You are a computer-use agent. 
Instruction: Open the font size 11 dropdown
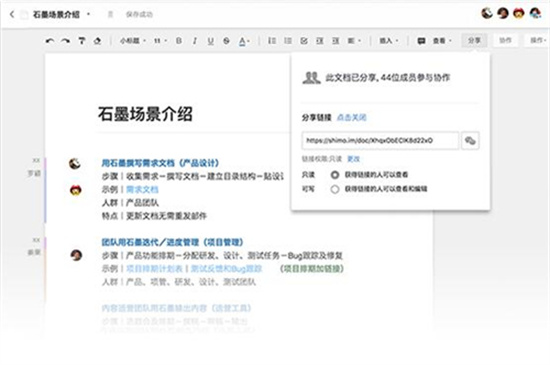tap(160, 41)
